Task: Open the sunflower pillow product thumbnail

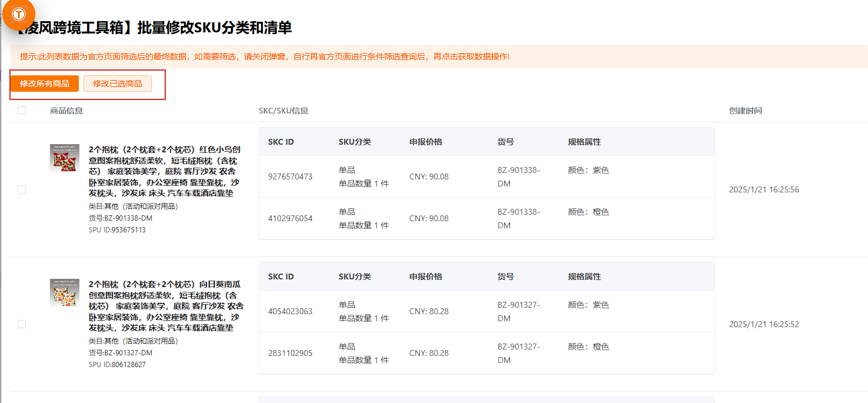Action: pos(65,292)
